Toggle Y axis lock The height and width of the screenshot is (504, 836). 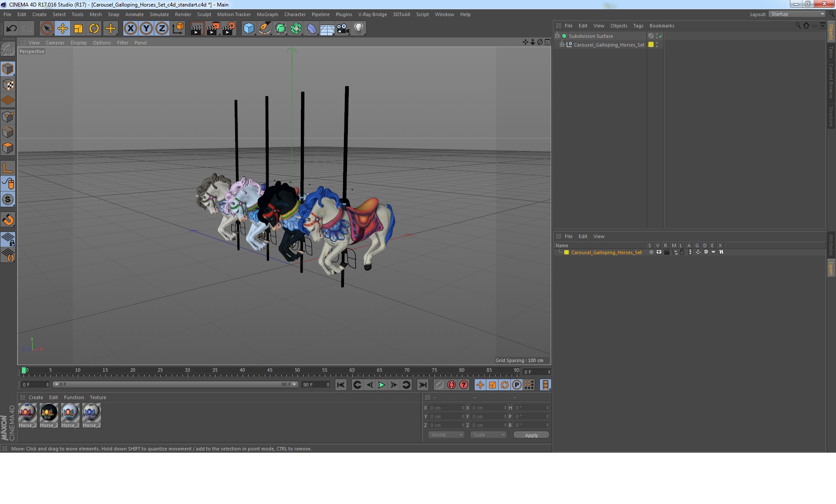click(x=146, y=29)
